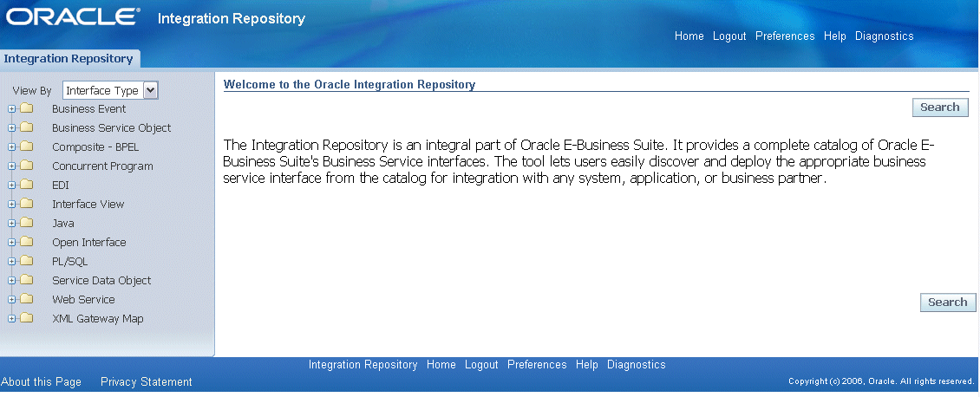The image size is (980, 397).
Task: Expand the Concurrent Program node
Action: coord(11,166)
